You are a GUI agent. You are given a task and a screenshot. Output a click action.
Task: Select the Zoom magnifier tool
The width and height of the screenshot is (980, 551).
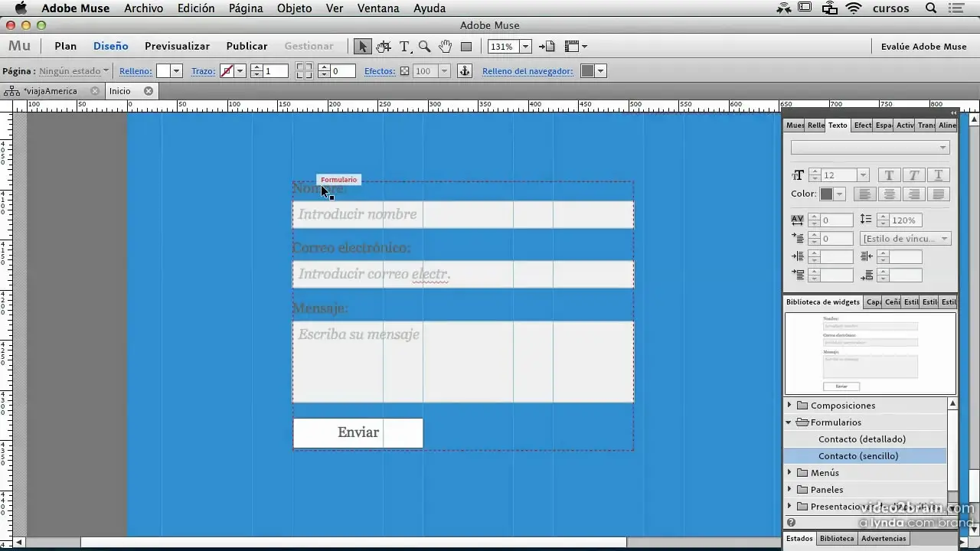424,47
